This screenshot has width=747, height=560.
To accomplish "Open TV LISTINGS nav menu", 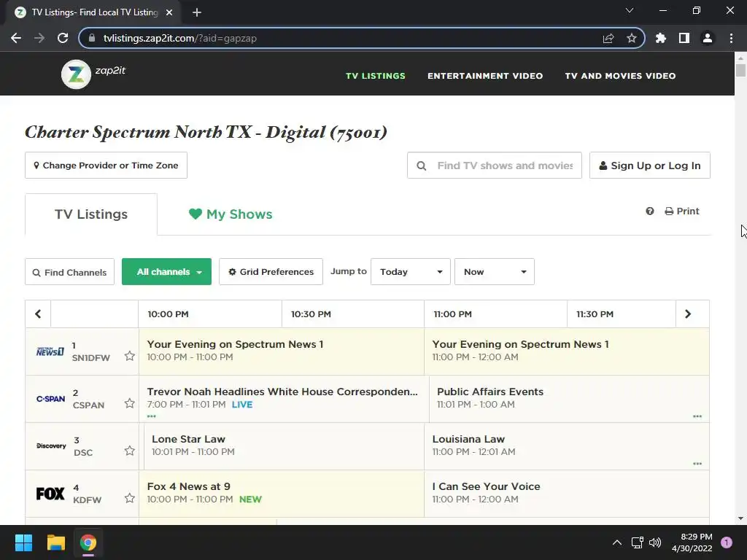I will (x=376, y=76).
